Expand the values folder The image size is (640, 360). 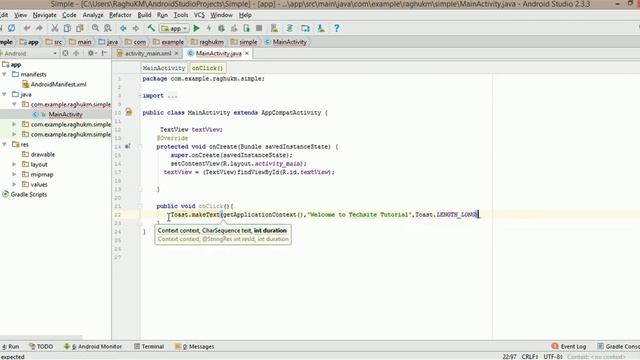tap(14, 184)
